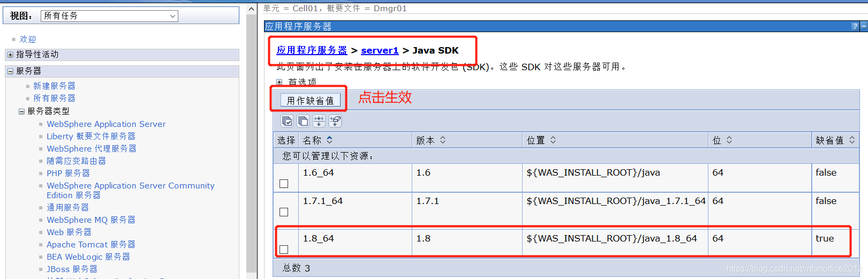
Task: Click the Deselect All rows toolbar icon
Action: point(303,121)
